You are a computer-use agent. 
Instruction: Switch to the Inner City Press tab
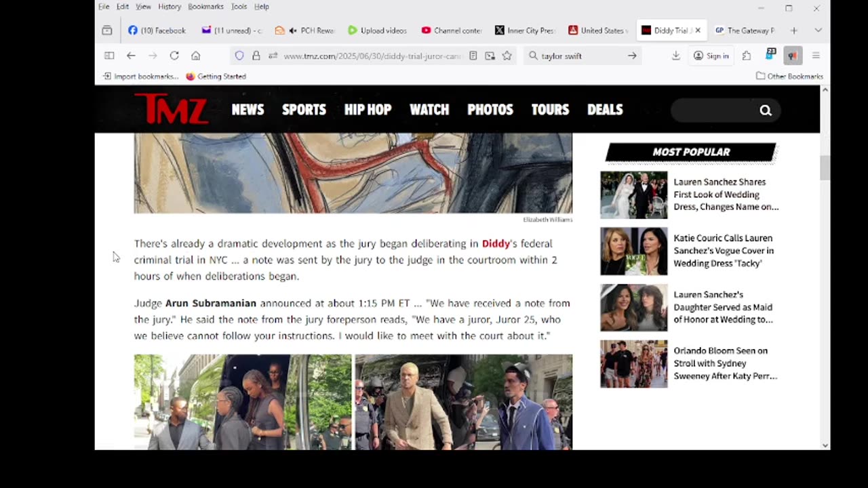524,30
